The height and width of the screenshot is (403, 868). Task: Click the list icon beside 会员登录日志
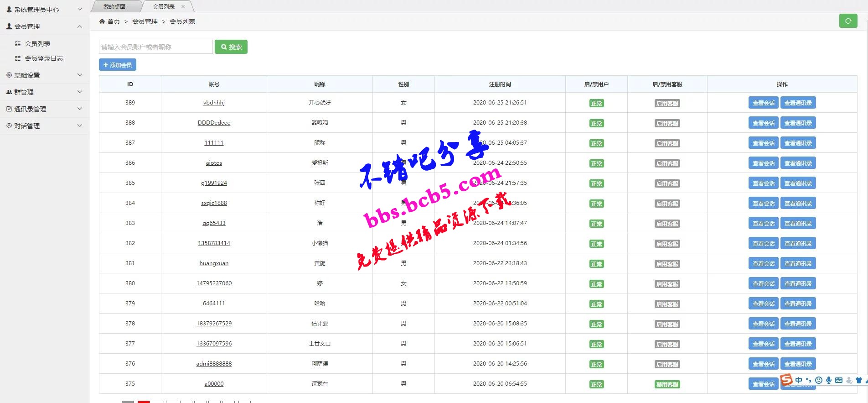(x=18, y=58)
